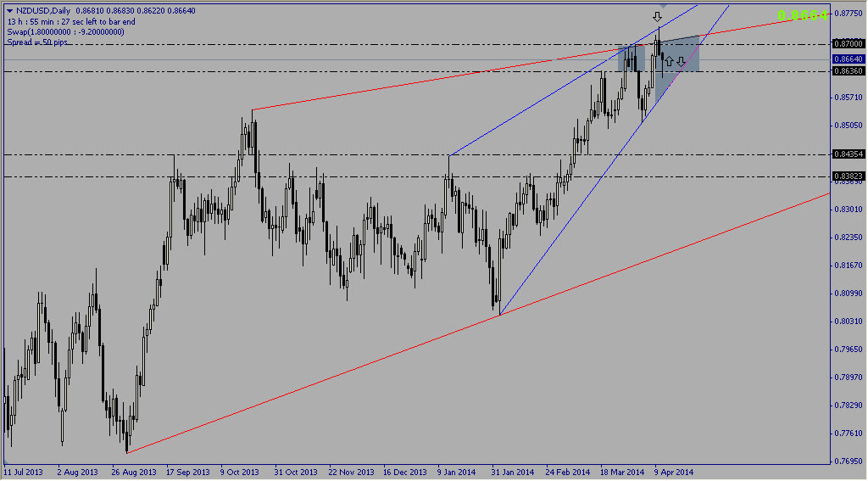Click the 0.86360 horizontal line price label

click(x=848, y=72)
